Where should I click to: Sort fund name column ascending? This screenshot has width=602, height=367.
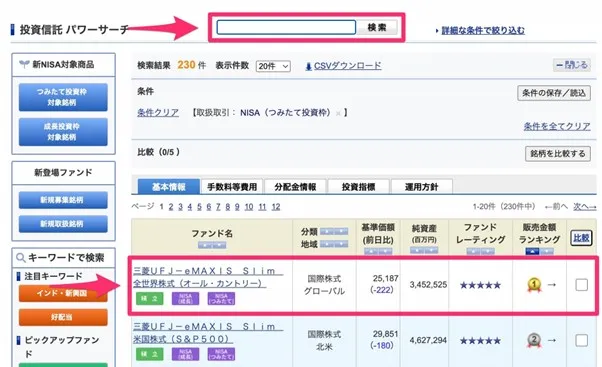[205, 245]
